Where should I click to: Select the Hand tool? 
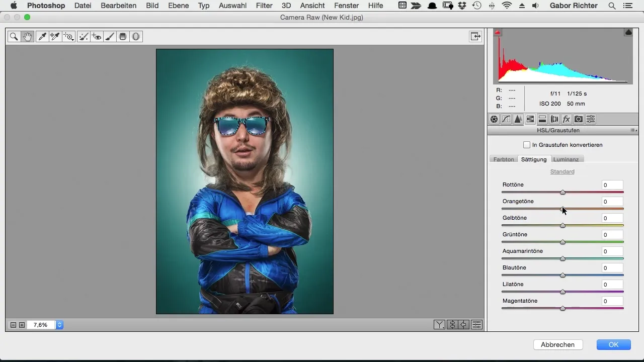click(x=28, y=37)
